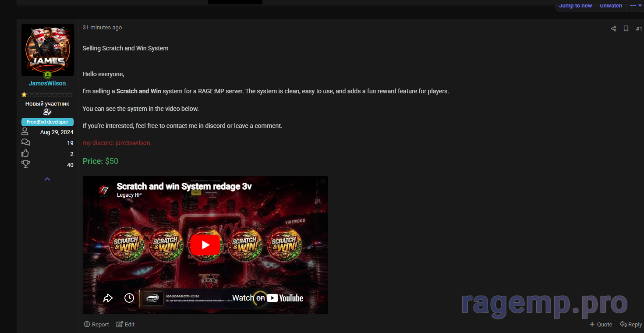Click the '31 minutes ago' timestamp

point(102,28)
